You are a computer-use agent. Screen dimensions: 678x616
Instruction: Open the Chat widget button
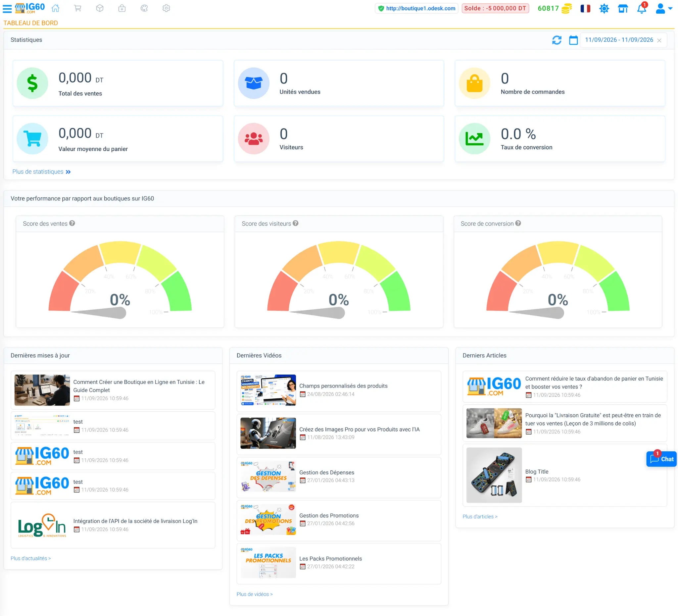pos(661,459)
